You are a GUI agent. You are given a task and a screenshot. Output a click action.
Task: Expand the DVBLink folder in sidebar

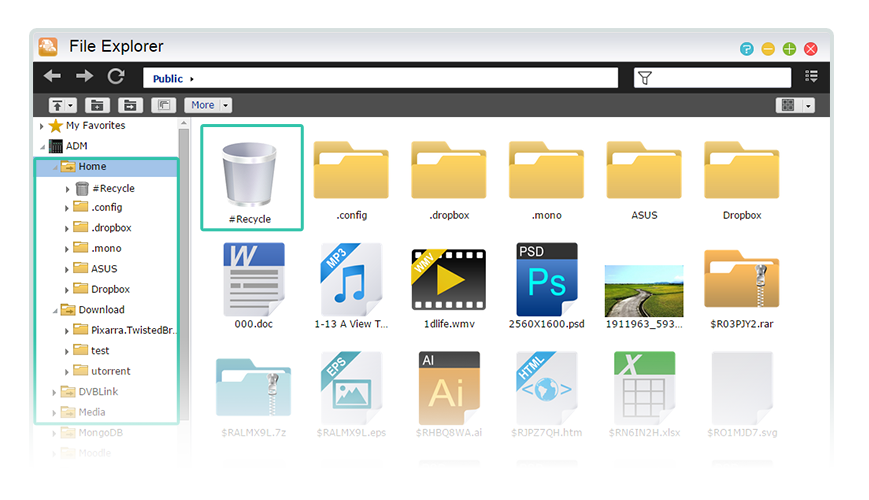54,392
